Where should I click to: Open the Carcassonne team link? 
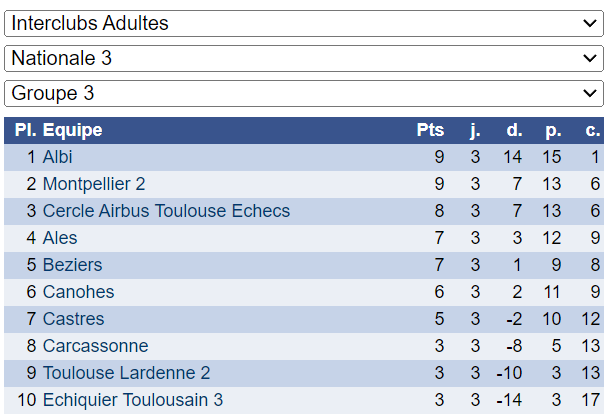point(95,346)
